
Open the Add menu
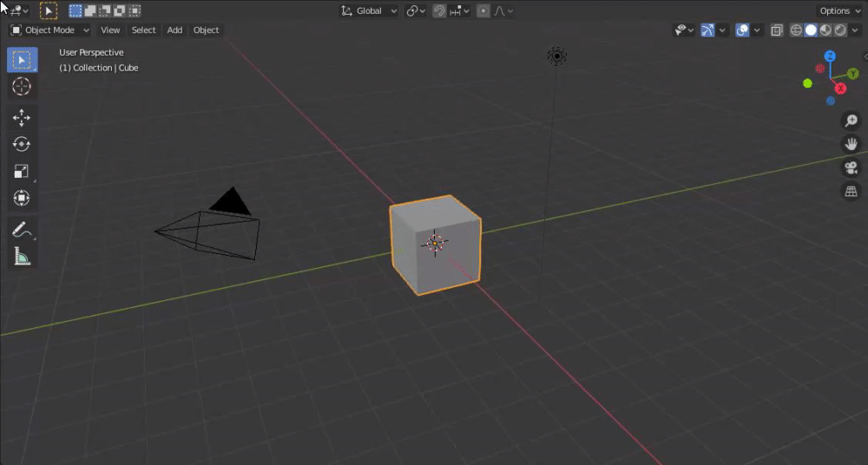174,29
